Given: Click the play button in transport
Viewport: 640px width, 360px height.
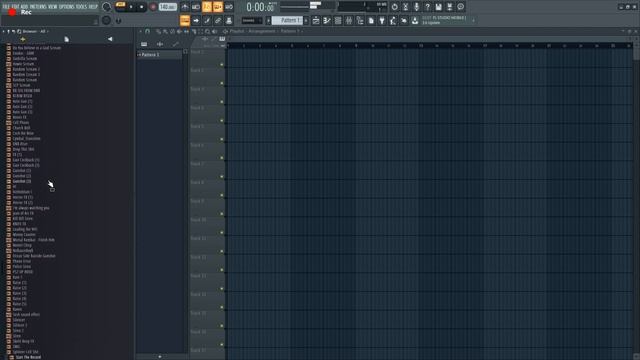Looking at the screenshot, I should (x=131, y=7).
